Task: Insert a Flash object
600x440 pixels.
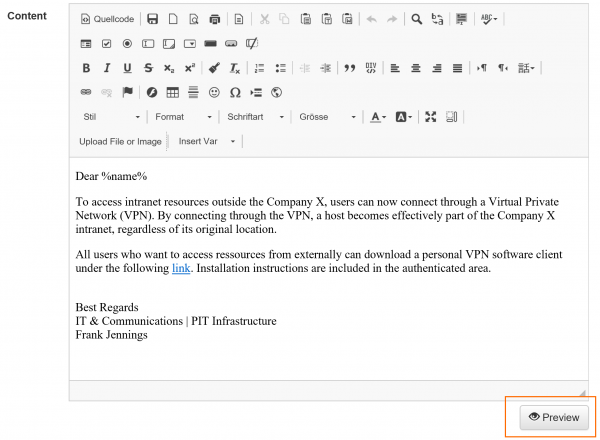Action: pyautogui.click(x=152, y=93)
